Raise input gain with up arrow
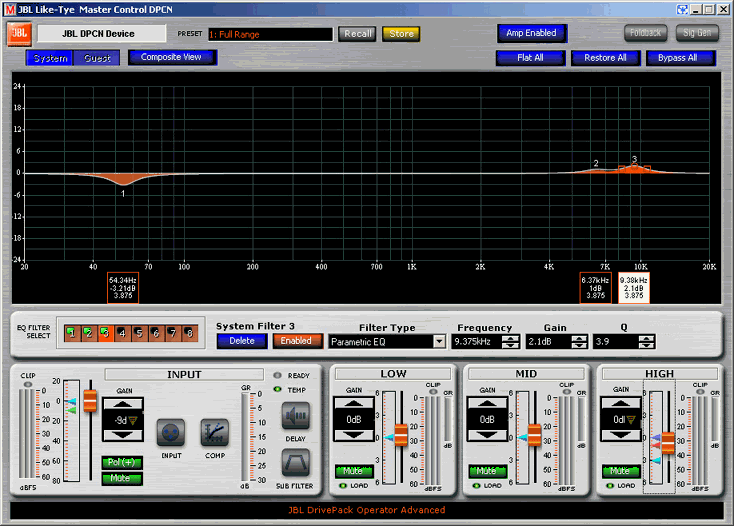This screenshot has height=526, width=734. point(123,404)
